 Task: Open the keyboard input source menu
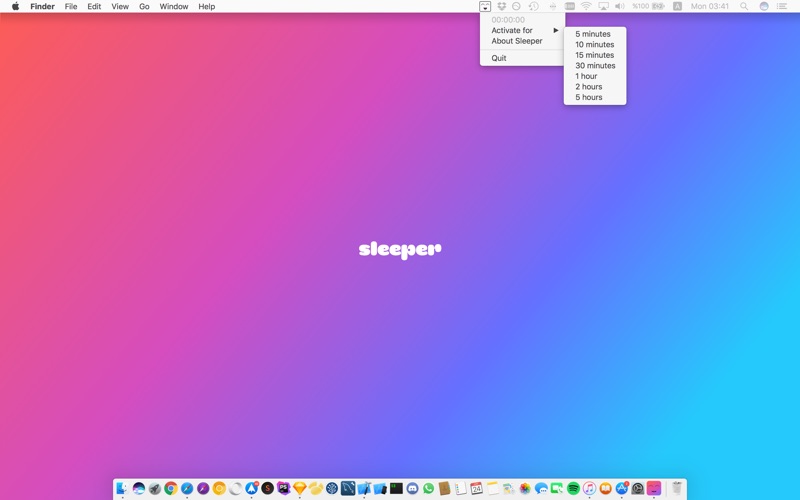pyautogui.click(x=677, y=6)
